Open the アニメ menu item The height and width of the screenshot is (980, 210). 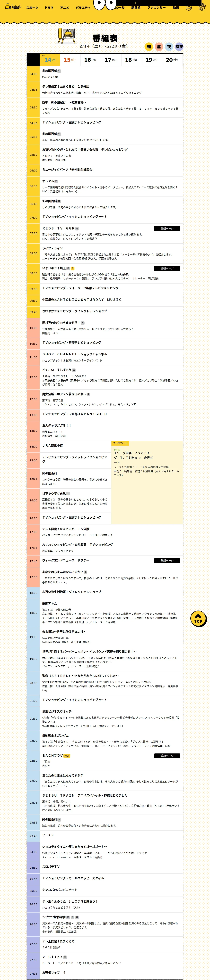coord(64,8)
